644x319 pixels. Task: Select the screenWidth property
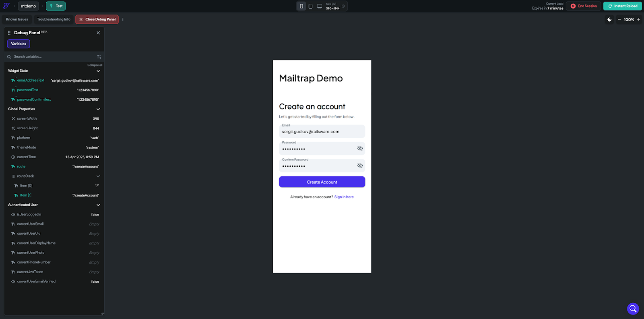(55, 119)
